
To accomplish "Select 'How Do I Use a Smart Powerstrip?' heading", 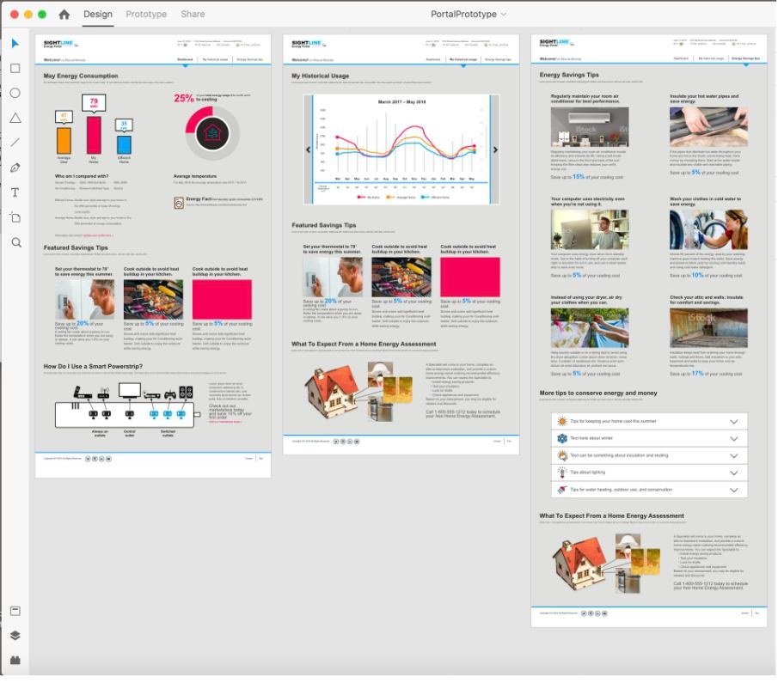I will click(94, 369).
